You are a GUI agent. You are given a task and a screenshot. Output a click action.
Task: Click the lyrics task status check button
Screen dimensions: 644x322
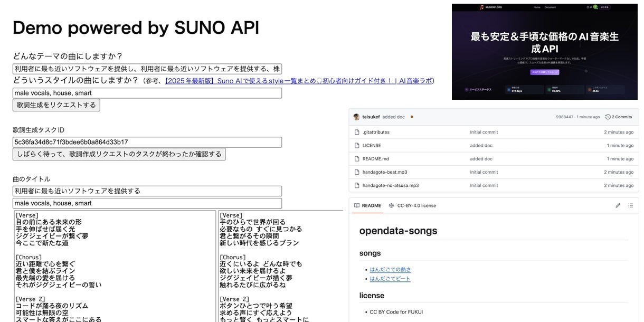click(x=119, y=154)
